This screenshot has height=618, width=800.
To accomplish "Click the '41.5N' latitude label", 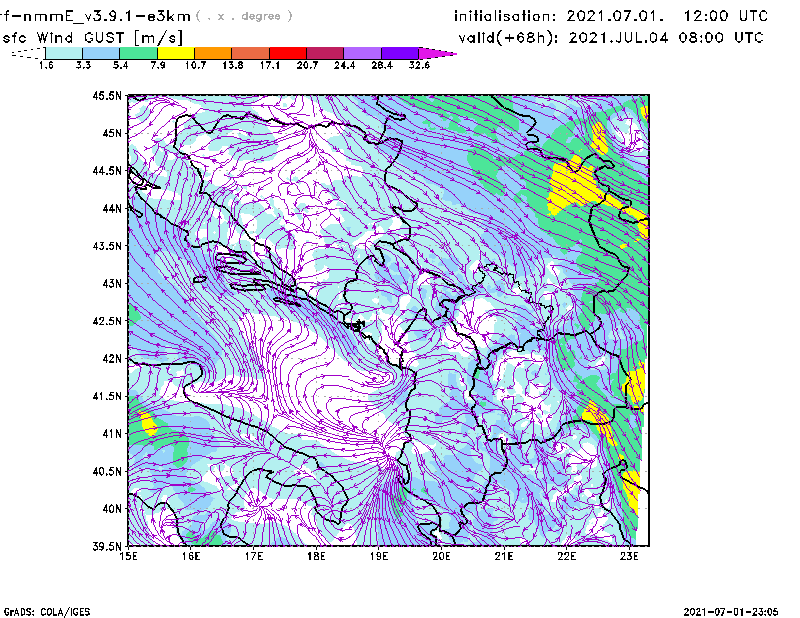I will (107, 396).
